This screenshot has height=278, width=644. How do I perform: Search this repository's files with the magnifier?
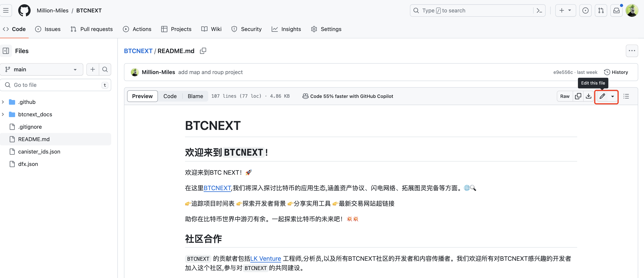(105, 69)
